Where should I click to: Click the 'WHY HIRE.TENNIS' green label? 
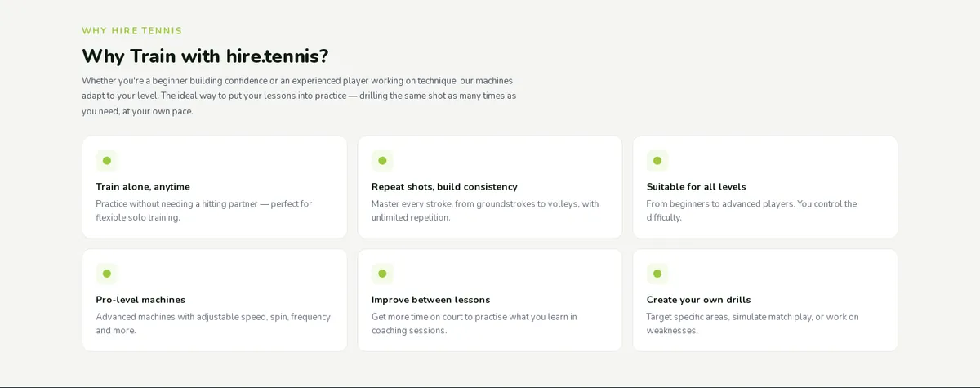(132, 31)
